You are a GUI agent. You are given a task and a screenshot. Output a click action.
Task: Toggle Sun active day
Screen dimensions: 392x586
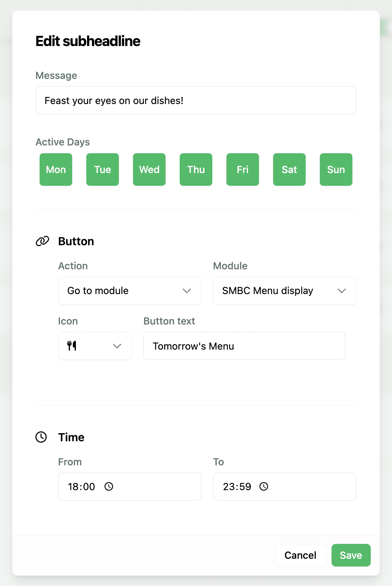(x=336, y=170)
